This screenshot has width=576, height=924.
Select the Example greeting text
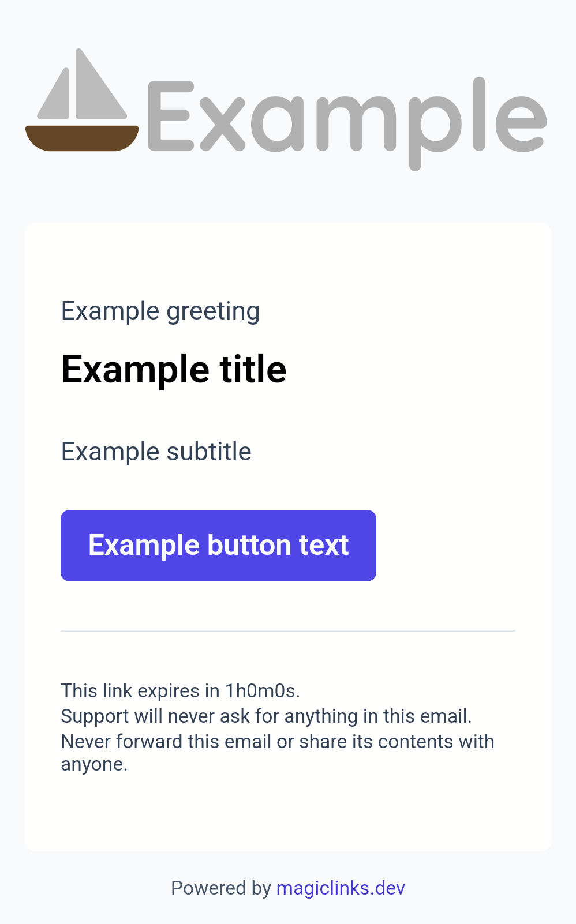(x=160, y=311)
